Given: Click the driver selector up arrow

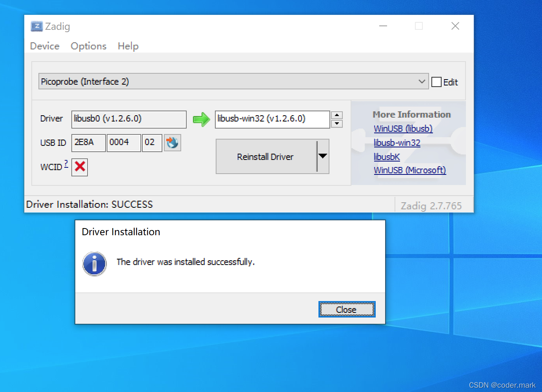Looking at the screenshot, I should 337,115.
